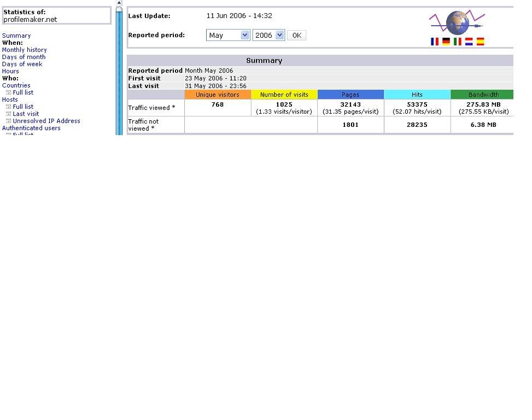Click the Bandwidth column header
Screen dimensions: 532x420
click(483, 95)
